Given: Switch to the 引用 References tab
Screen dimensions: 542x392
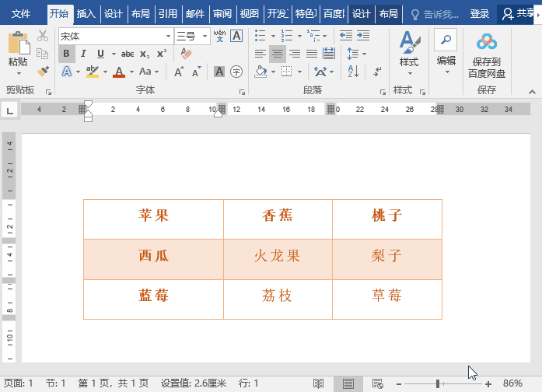Looking at the screenshot, I should 168,14.
